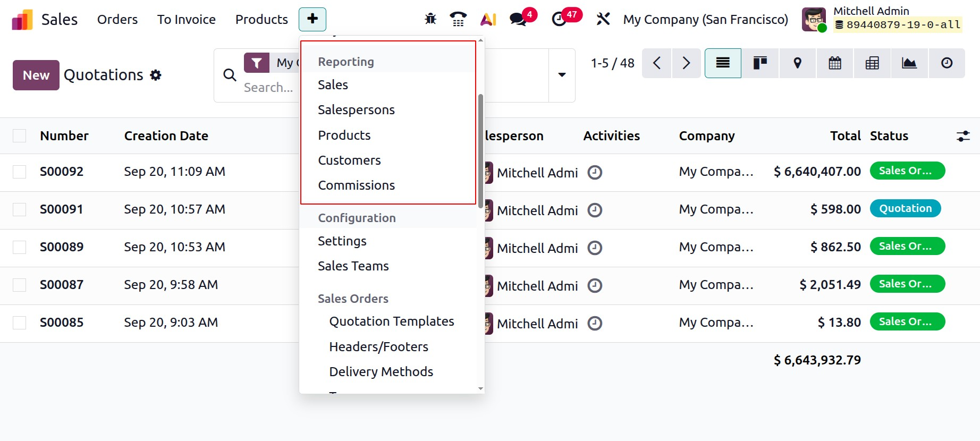The width and height of the screenshot is (980, 441).
Task: Go to the next page of records
Action: [x=686, y=63]
